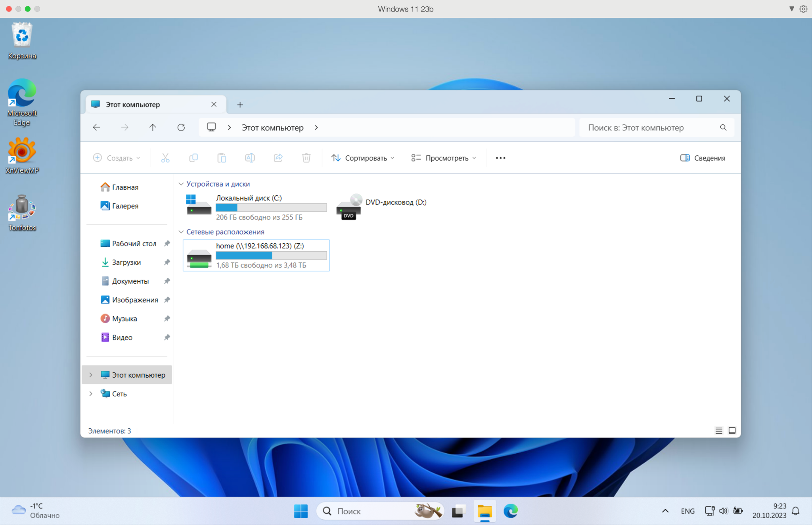Click Z: drive storage usage bar
Viewport: 812px width, 525px height.
[271, 256]
